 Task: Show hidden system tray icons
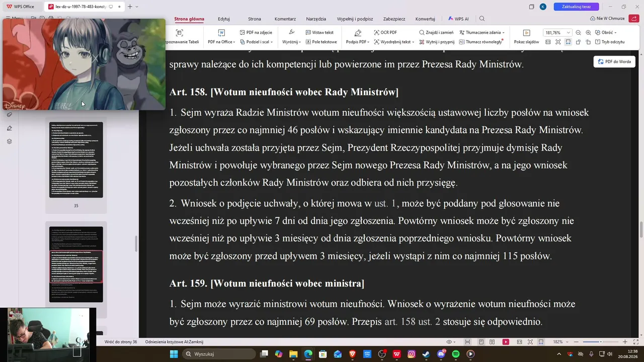tap(559, 354)
